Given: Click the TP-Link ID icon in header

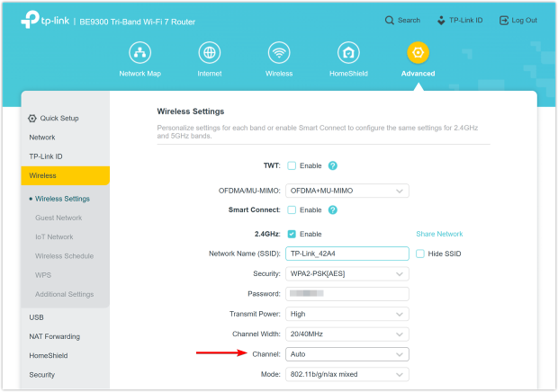Looking at the screenshot, I should tap(441, 21).
